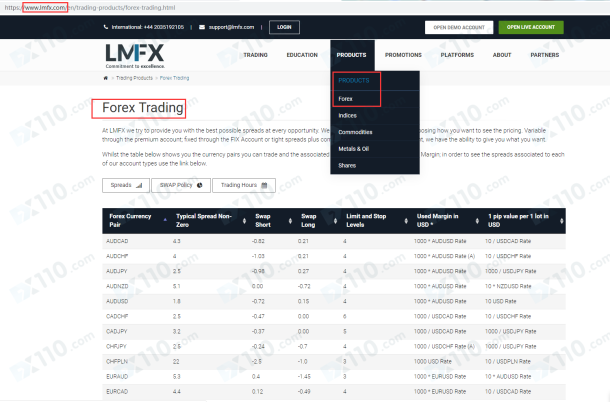This screenshot has height=402, width=610.
Task: Click '10 * NZDUSD Rate' cell
Action: [x=508, y=286]
